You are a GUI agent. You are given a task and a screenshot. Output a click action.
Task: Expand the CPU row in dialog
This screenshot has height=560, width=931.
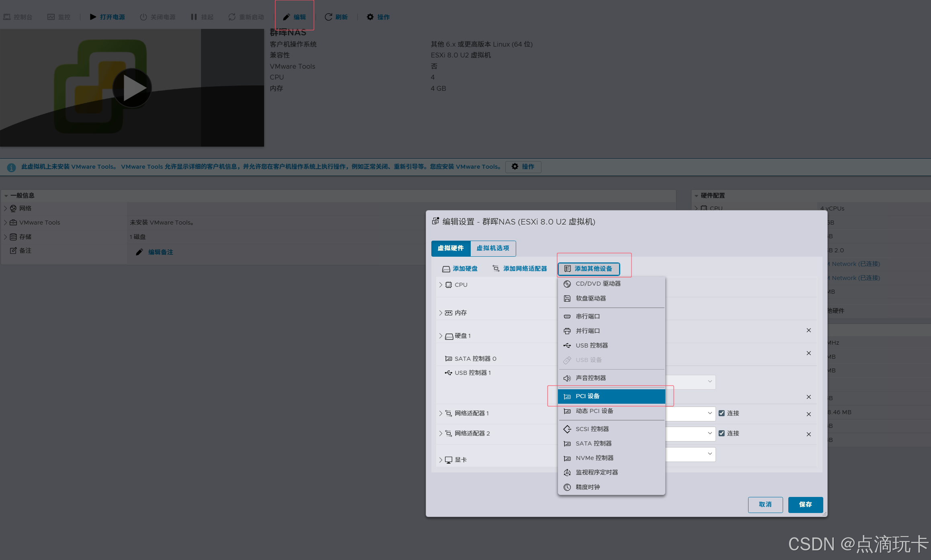(x=441, y=285)
